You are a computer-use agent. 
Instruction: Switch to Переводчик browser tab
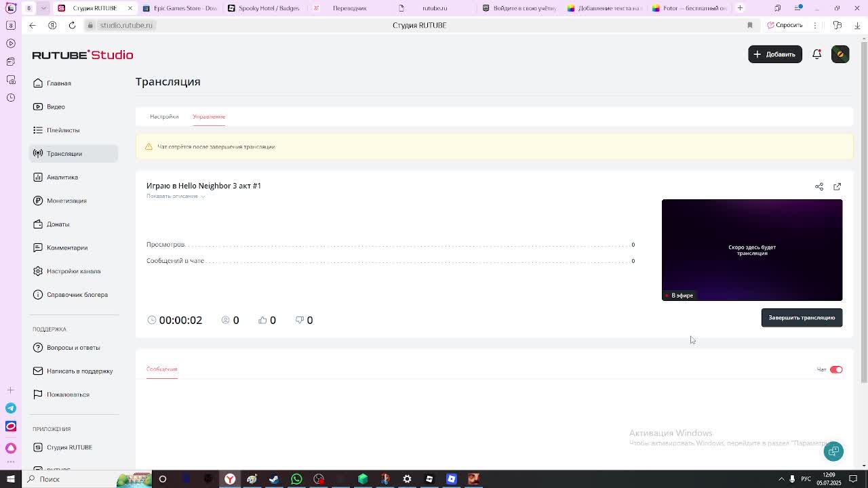point(349,8)
